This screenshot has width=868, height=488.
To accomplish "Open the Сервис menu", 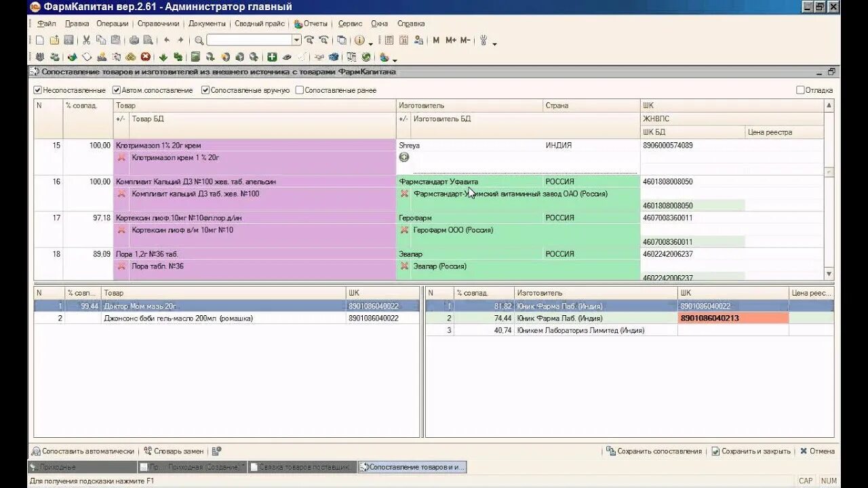I will click(350, 24).
